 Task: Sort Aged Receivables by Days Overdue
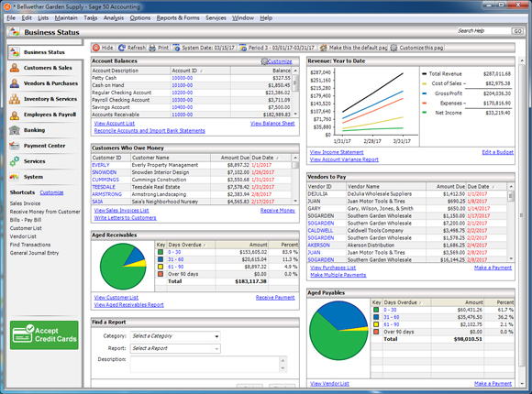tap(191, 245)
